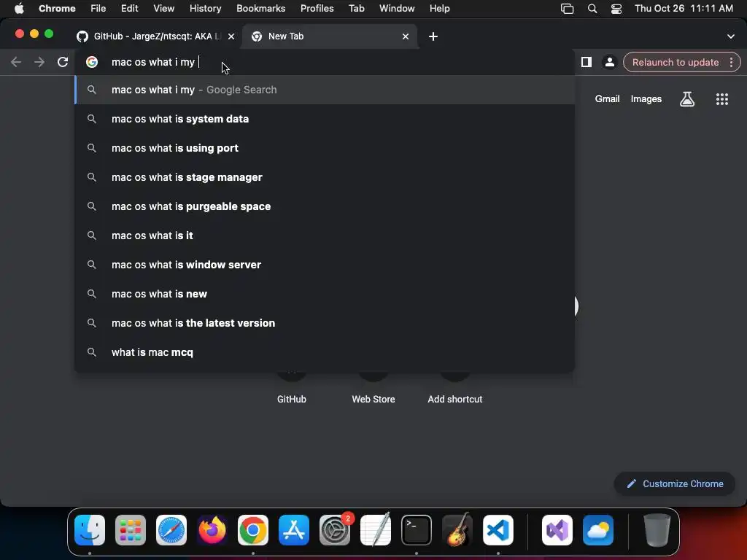Image resolution: width=747 pixels, height=560 pixels.
Task: Click the screen mirroring menu bar icon
Action: (x=567, y=8)
